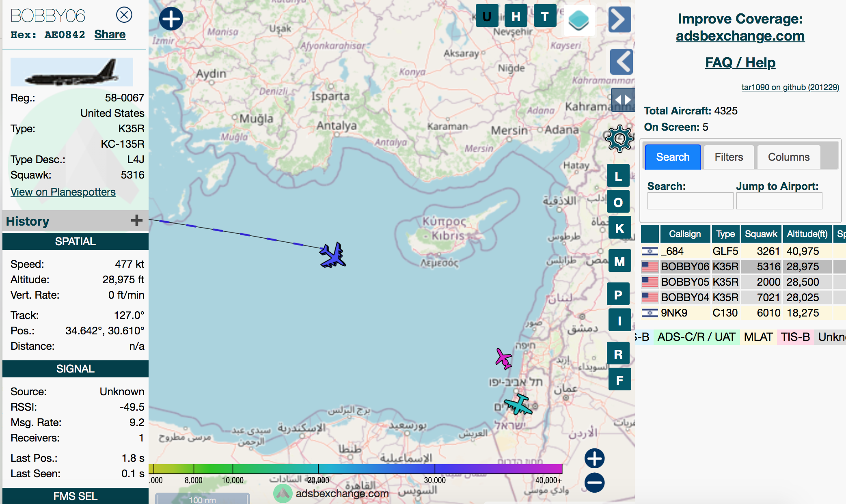This screenshot has height=504, width=846.
Task: Zoom out the map with the minus button
Action: tap(595, 482)
